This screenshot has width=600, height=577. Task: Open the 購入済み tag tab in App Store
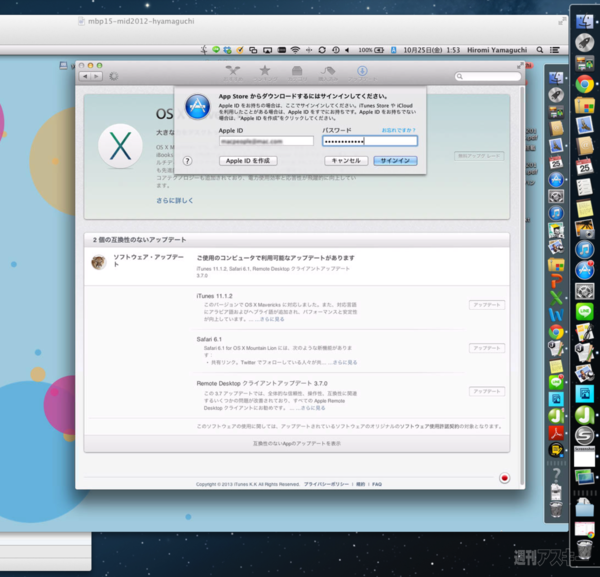[328, 73]
